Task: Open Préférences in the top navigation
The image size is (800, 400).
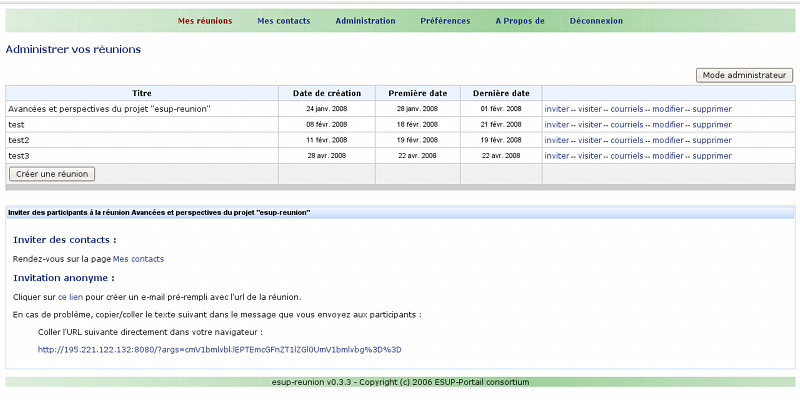Action: coord(445,21)
